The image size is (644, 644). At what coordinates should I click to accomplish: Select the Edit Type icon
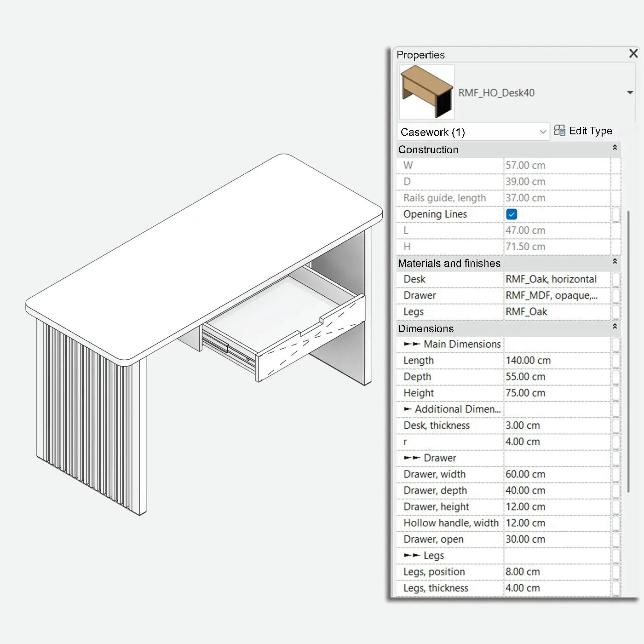(560, 131)
